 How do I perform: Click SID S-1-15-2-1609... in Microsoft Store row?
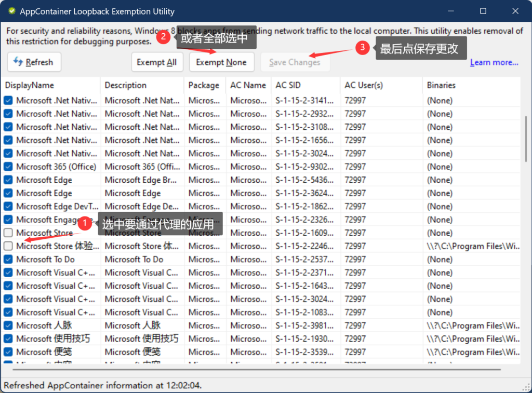tap(304, 233)
